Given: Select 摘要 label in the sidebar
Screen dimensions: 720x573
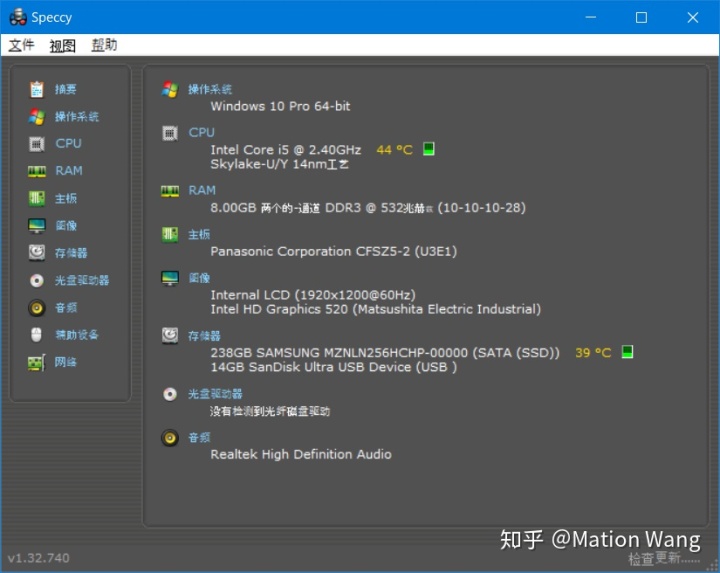Looking at the screenshot, I should click(x=66, y=89).
